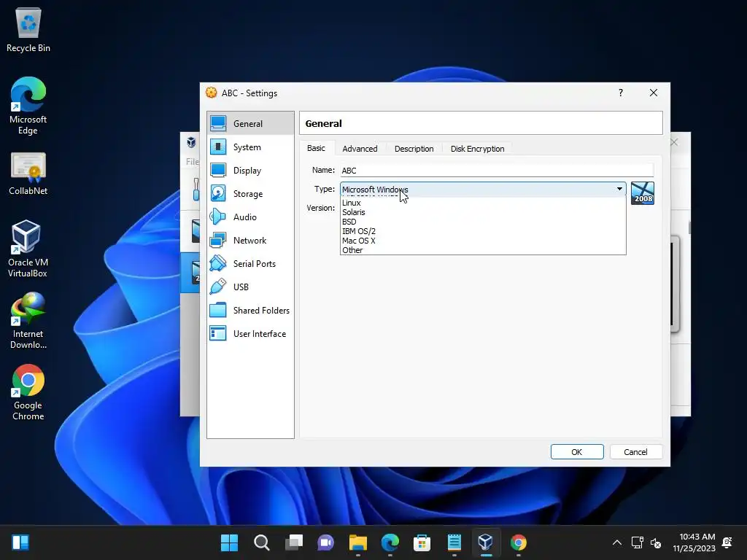Switch to the Disk Encryption tab

pos(477,149)
